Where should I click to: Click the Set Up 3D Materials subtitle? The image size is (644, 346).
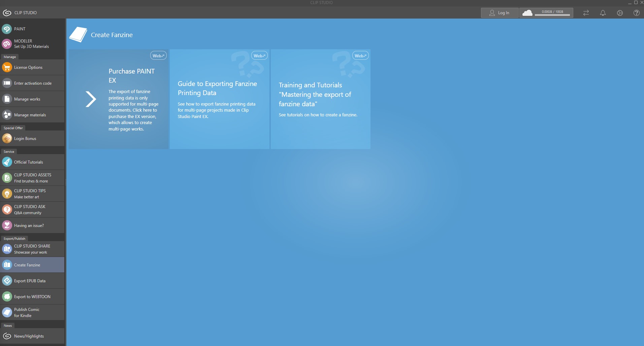[31, 47]
